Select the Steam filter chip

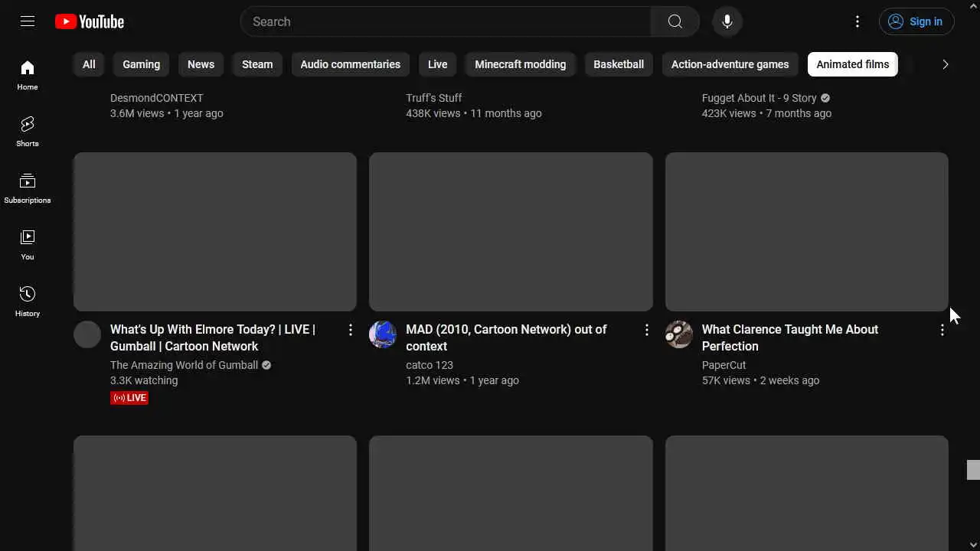click(x=257, y=64)
